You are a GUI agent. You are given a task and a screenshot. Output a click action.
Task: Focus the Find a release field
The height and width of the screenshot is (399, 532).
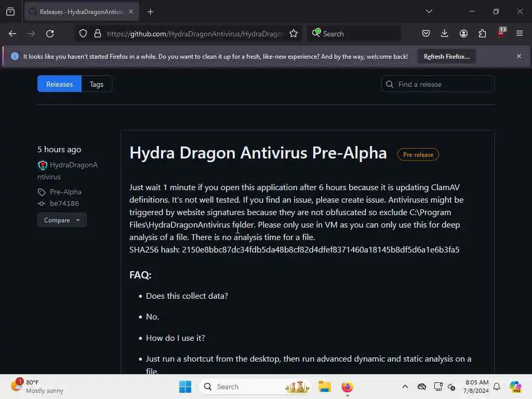click(437, 84)
